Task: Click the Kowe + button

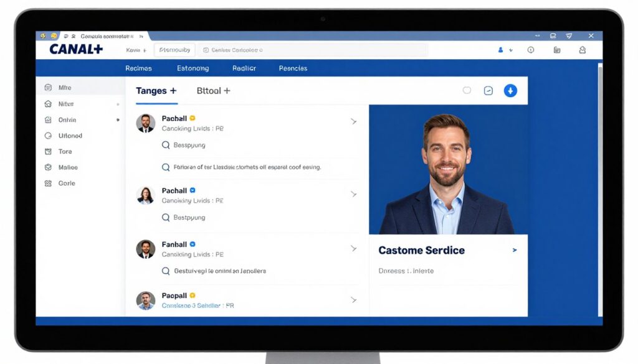Action: (x=136, y=50)
